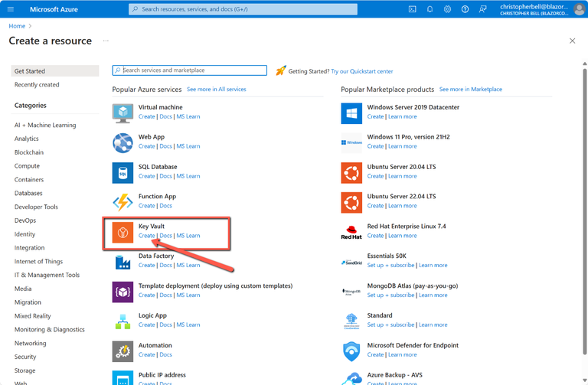Image resolution: width=588 pixels, height=385 pixels.
Task: Open See more in Marketplace link
Action: (x=471, y=90)
